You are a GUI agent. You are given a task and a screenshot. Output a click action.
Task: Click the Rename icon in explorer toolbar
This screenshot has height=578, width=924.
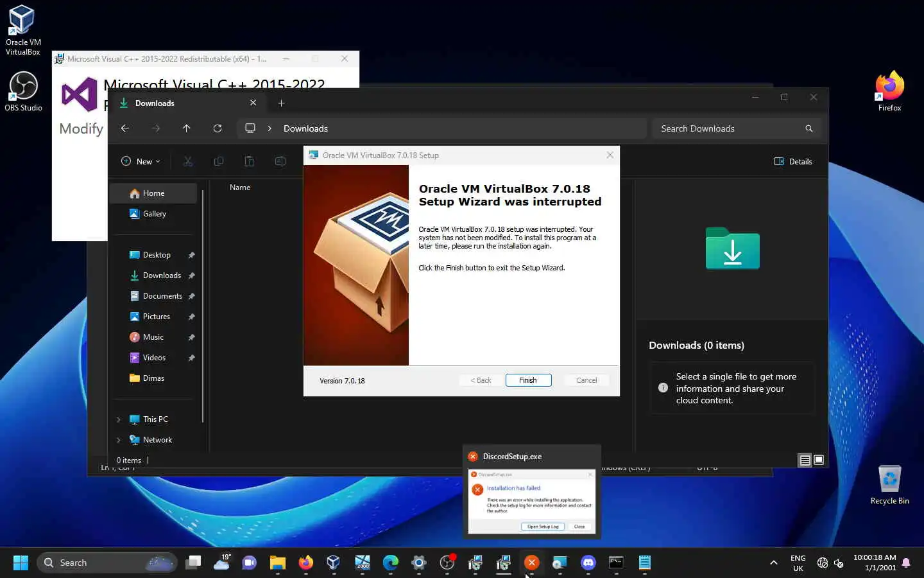280,161
